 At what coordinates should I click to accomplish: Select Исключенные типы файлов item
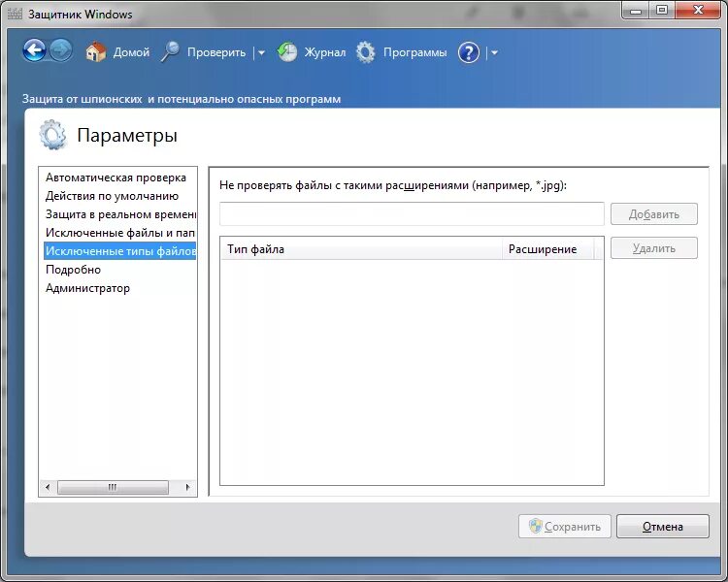(119, 251)
